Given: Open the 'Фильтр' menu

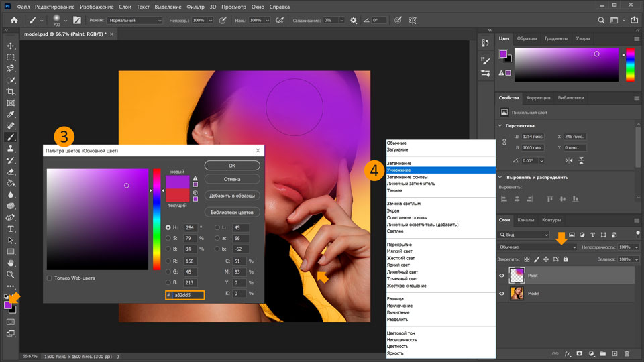Looking at the screenshot, I should pos(195,7).
